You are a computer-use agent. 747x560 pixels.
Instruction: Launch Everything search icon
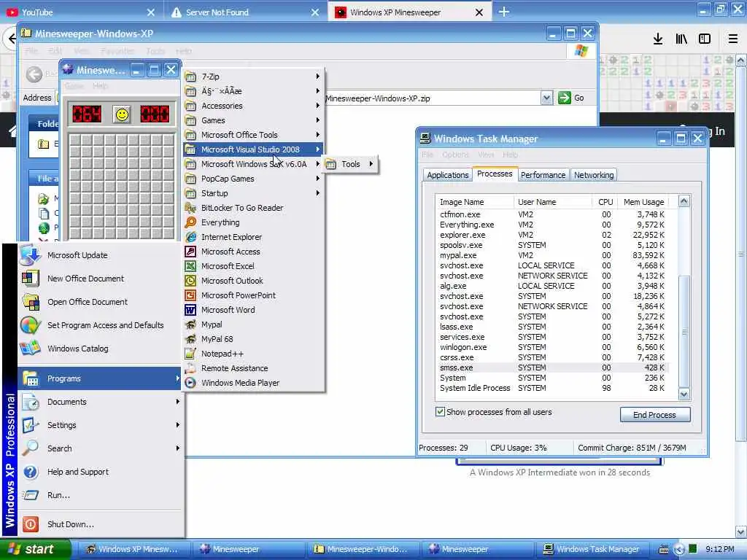click(190, 222)
